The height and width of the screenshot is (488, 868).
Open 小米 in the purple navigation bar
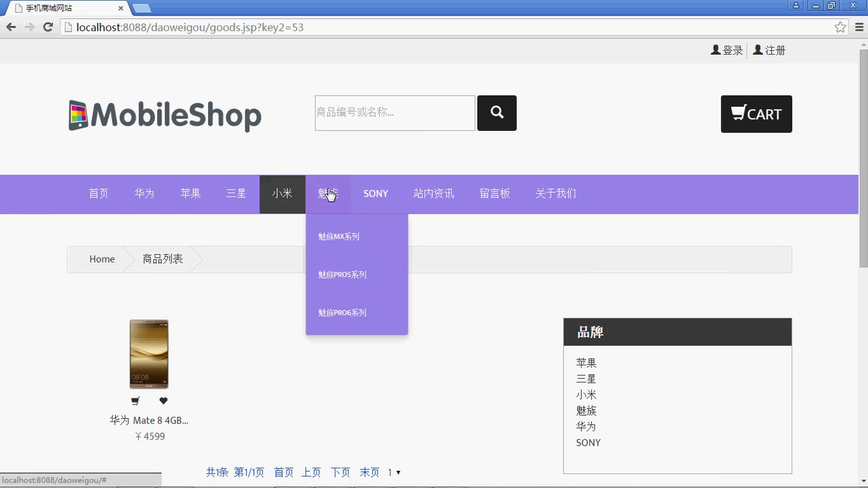click(282, 194)
